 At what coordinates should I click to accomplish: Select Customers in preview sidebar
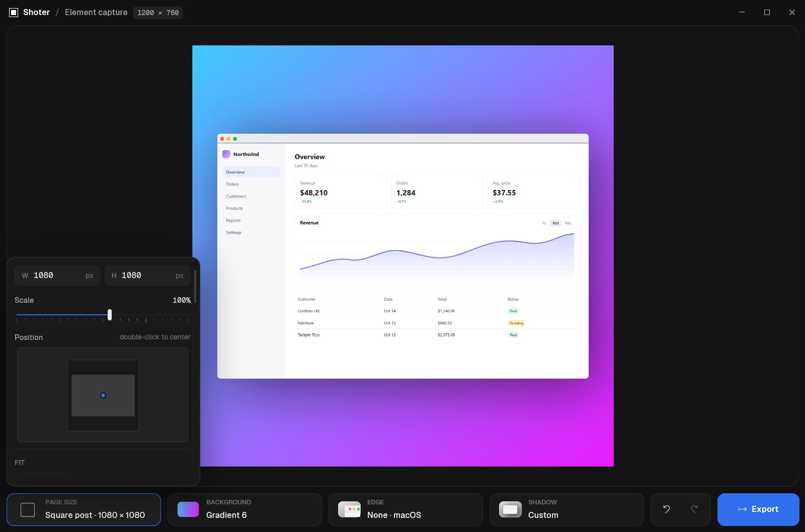pos(236,196)
